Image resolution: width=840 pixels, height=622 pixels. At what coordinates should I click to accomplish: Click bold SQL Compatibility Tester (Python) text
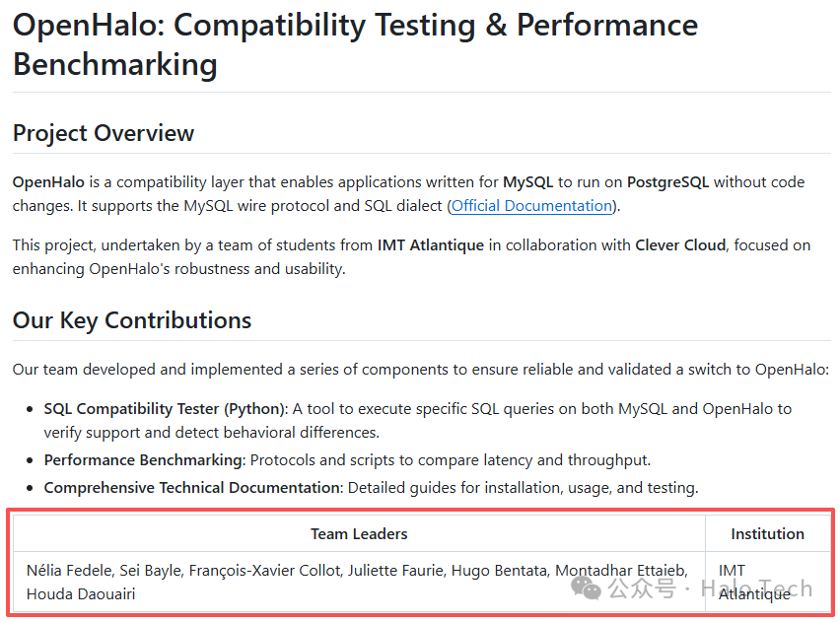(x=164, y=409)
